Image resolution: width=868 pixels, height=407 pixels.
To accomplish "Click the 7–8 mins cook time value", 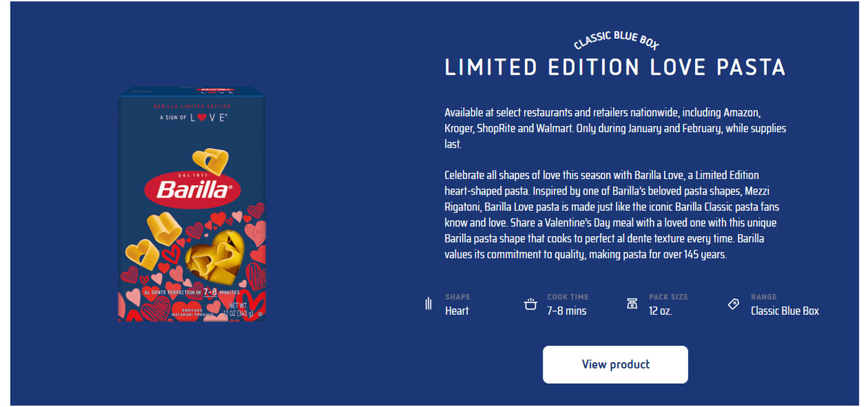I will 566,311.
